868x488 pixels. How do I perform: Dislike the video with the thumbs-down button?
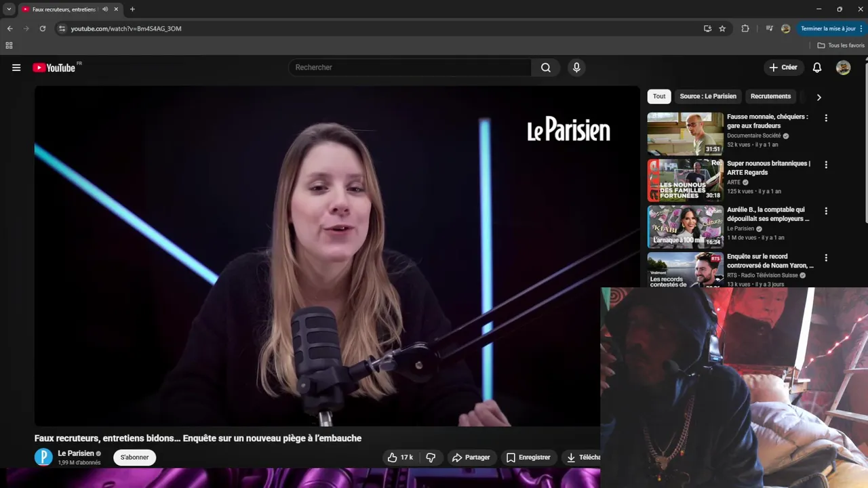[431, 457]
